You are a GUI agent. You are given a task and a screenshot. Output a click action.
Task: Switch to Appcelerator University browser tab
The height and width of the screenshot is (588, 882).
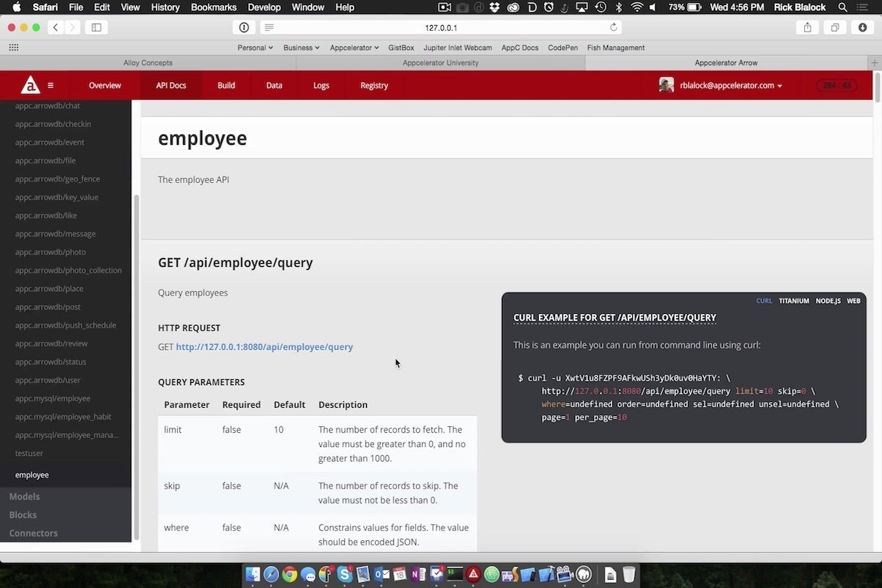coord(440,63)
